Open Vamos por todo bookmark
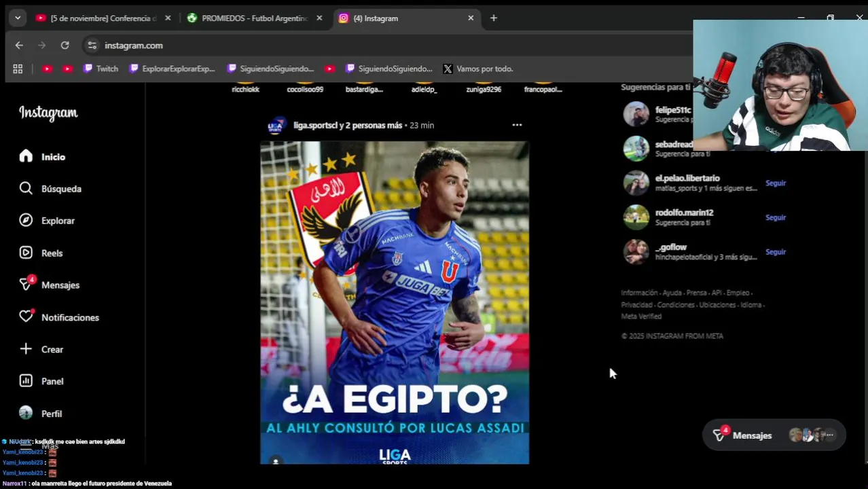 point(478,69)
